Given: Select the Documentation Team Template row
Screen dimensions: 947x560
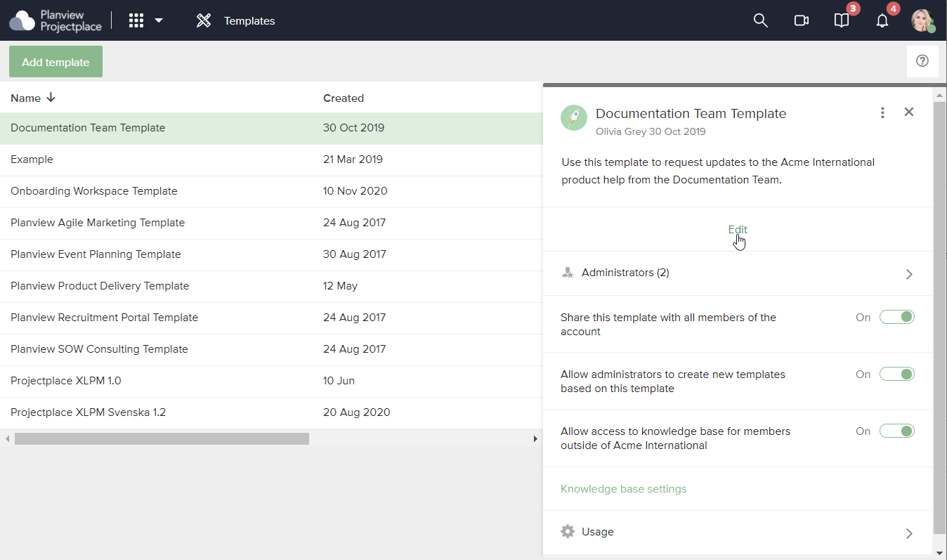Looking at the screenshot, I should pyautogui.click(x=271, y=128).
